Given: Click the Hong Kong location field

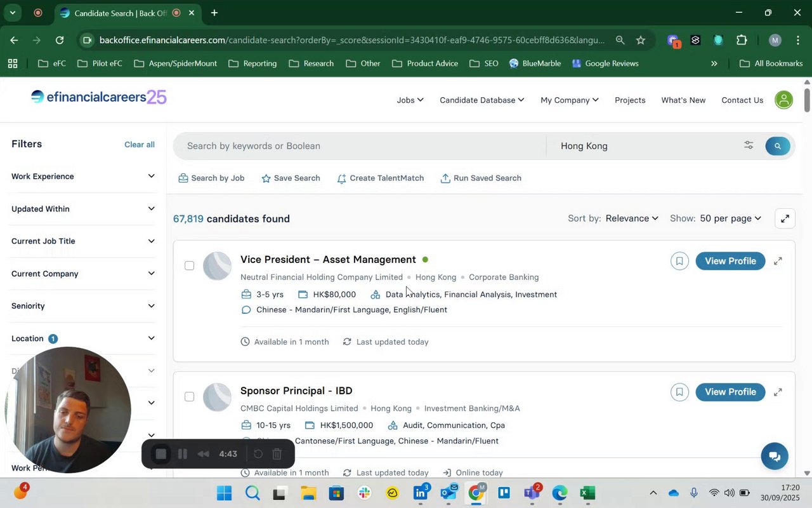Looking at the screenshot, I should click(641, 146).
